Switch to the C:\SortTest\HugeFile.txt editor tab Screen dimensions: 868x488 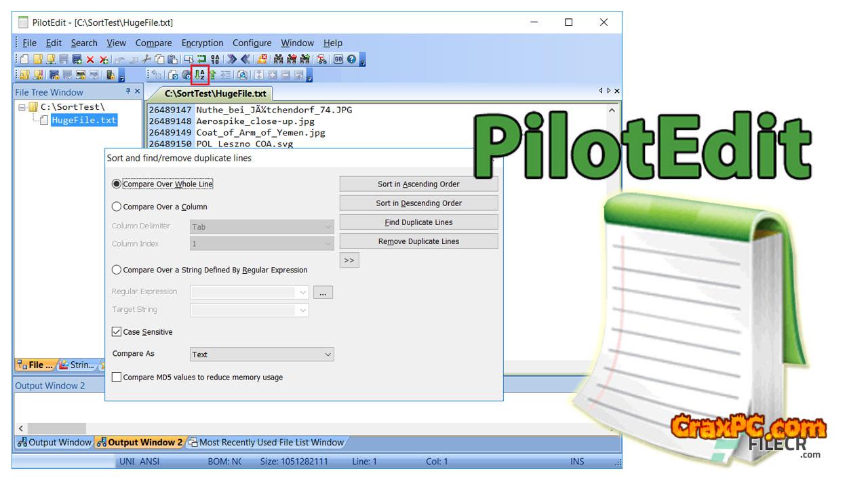(x=216, y=94)
